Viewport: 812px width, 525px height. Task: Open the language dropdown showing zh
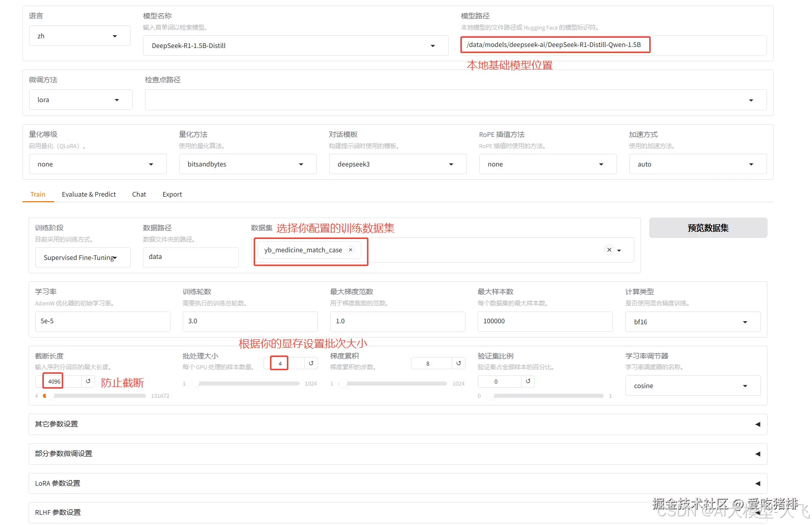[x=80, y=36]
